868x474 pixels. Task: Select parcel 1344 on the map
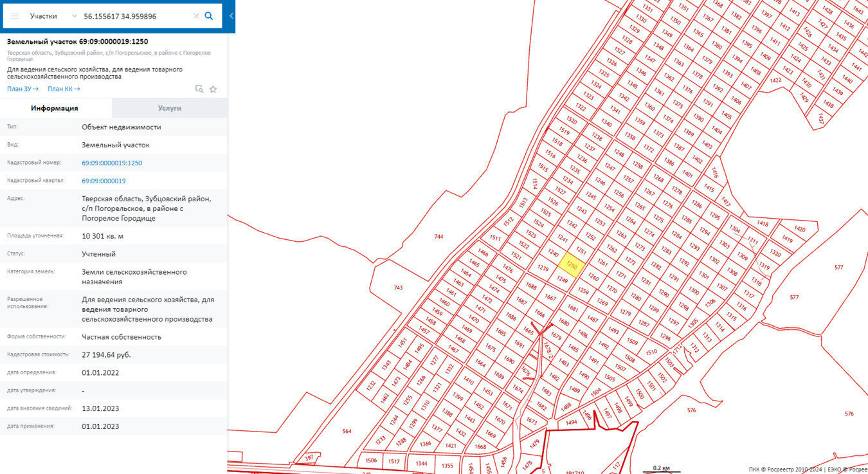421,463
